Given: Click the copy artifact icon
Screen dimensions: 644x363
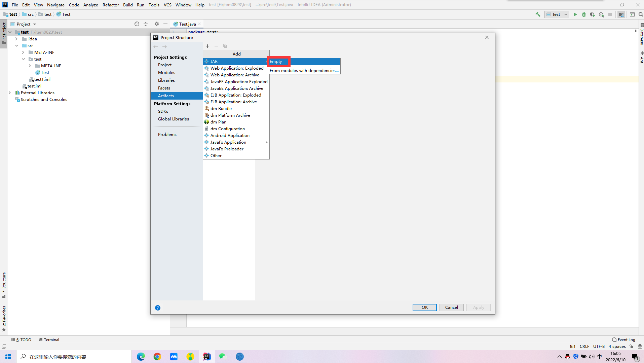Looking at the screenshot, I should pos(225,46).
